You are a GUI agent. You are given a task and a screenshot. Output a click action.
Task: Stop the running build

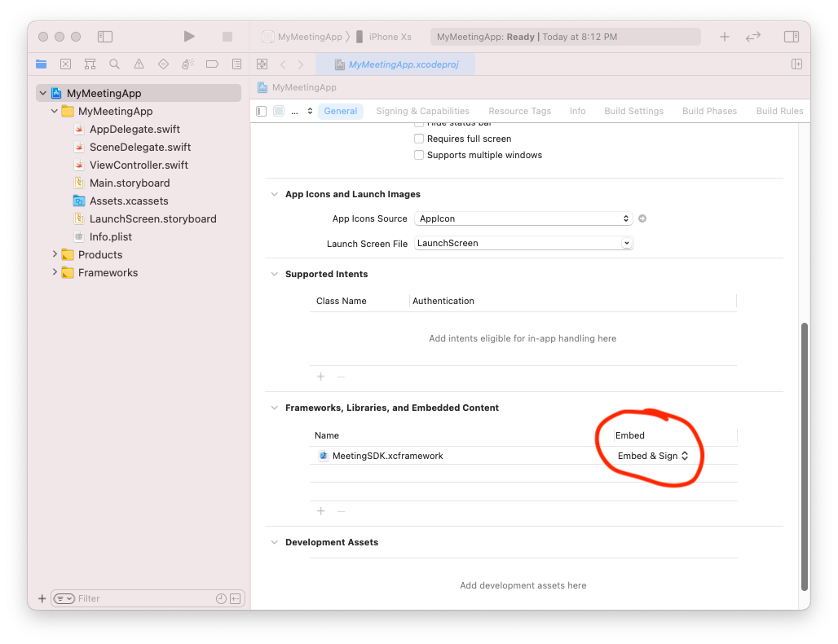point(227,37)
